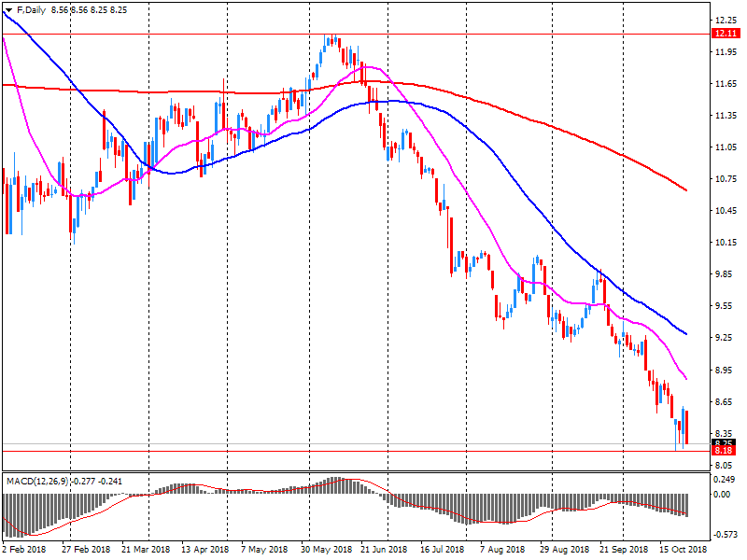This screenshot has height=560, width=747.
Task: Click the 9.25 price axis value
Action: [x=726, y=338]
